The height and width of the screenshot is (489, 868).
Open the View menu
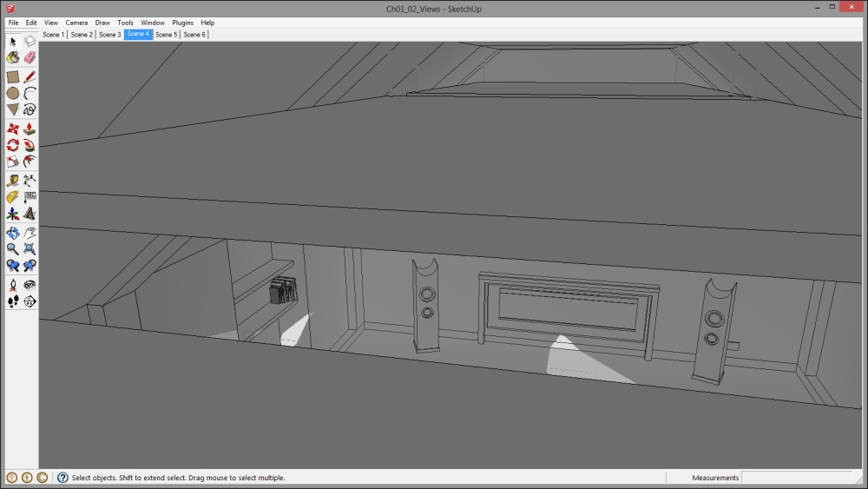click(51, 23)
